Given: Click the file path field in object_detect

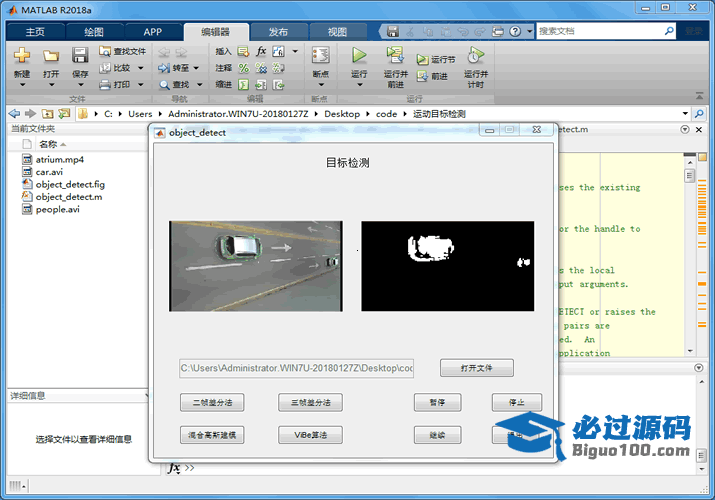Looking at the screenshot, I should (296, 368).
